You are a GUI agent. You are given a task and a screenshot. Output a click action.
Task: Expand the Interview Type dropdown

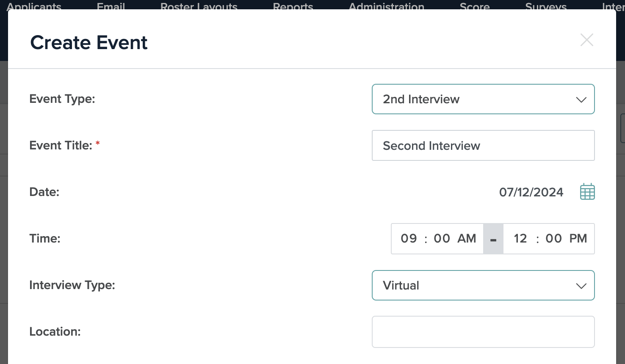point(483,285)
